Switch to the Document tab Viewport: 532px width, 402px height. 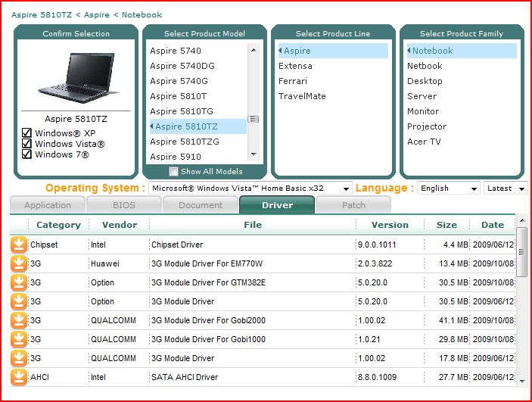pyautogui.click(x=201, y=205)
